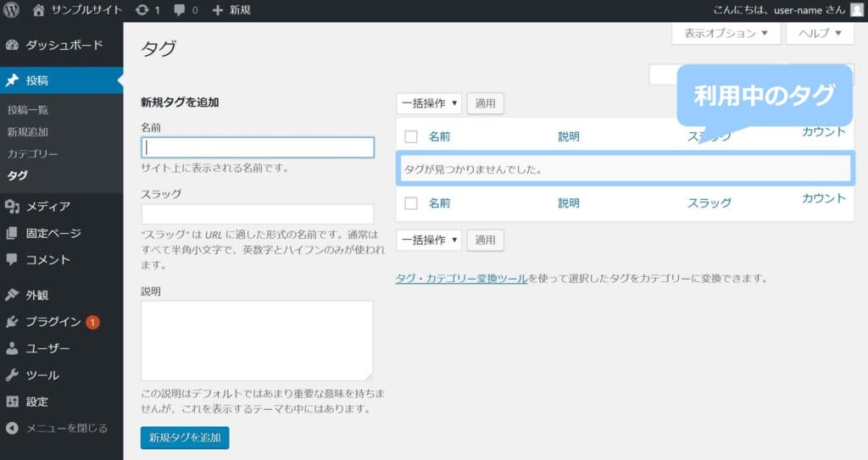Open 投稿一覧 in the posts submenu
The width and height of the screenshot is (868, 460).
click(x=27, y=109)
